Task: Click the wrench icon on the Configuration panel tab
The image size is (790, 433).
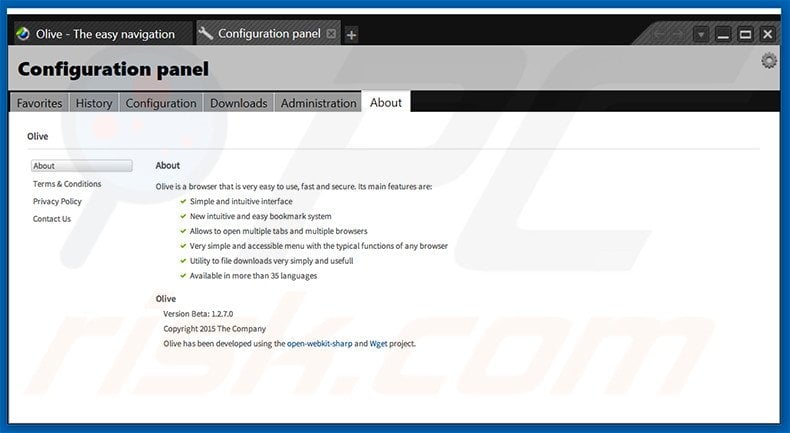Action: [x=205, y=33]
